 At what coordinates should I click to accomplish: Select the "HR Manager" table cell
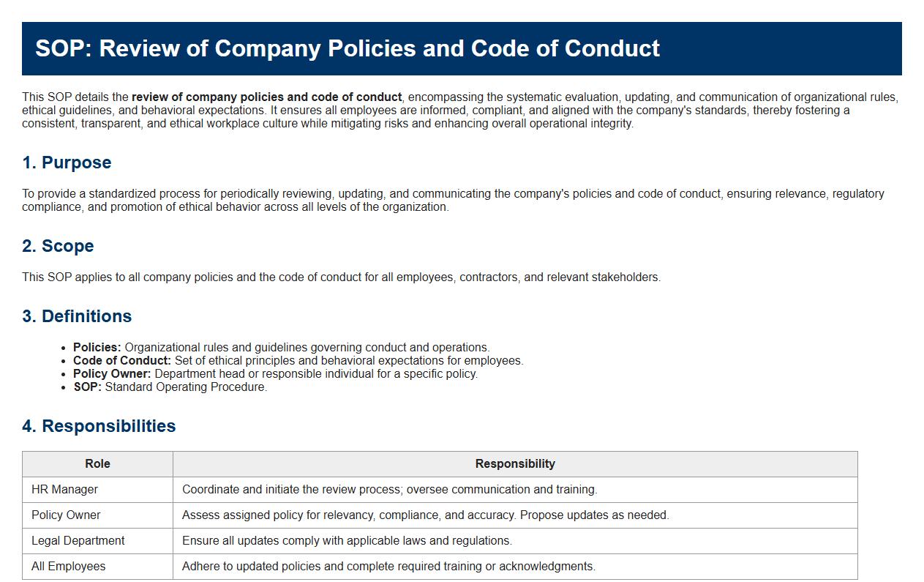(64, 490)
